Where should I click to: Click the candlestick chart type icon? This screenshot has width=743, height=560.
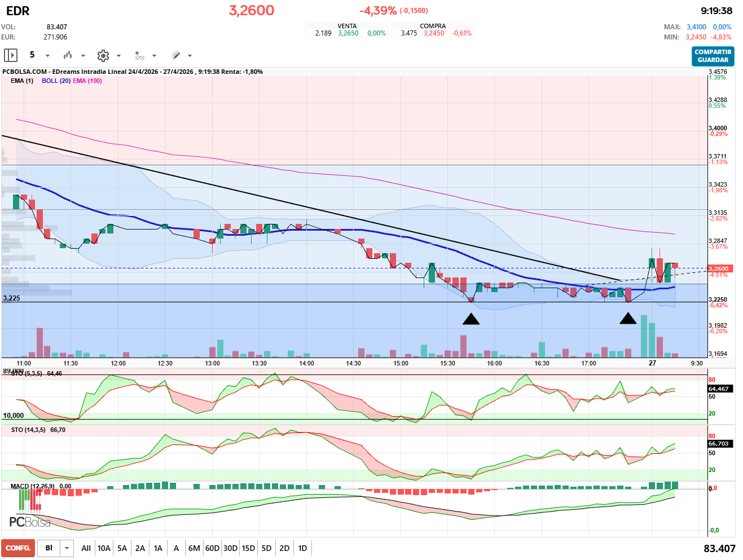68,55
